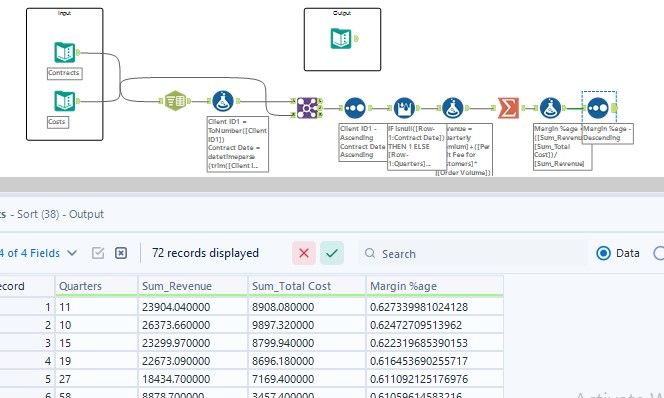Select the Summarize sigma tool
The image size is (664, 398).
point(508,108)
